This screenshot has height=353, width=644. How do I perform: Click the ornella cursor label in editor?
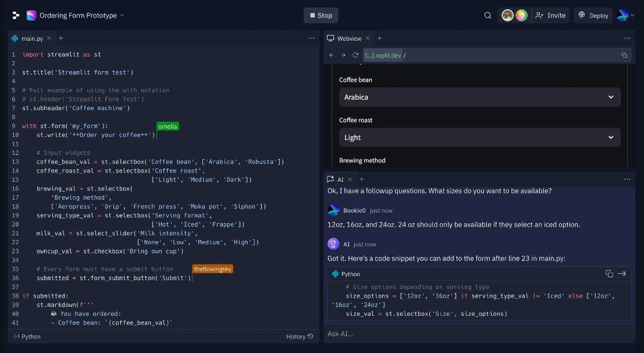coord(168,126)
